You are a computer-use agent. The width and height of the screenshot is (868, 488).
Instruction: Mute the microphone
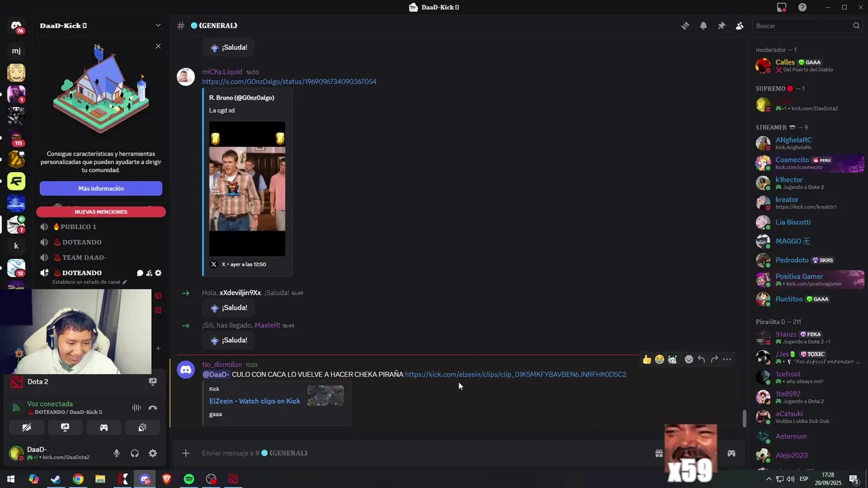[117, 453]
